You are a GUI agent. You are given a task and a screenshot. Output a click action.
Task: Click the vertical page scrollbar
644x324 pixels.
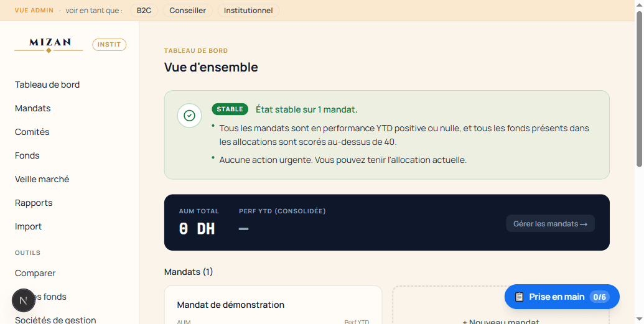[x=639, y=89]
